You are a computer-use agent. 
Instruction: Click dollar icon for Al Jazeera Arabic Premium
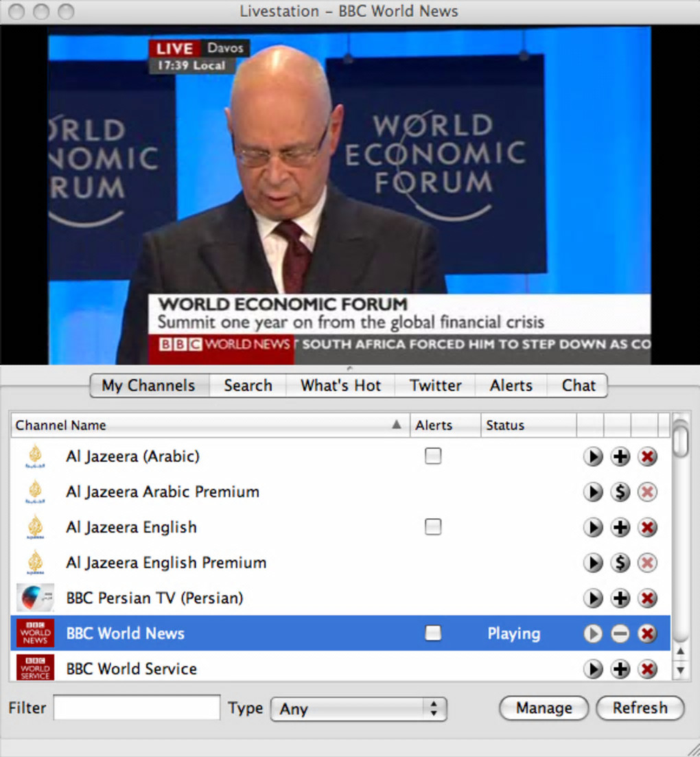620,492
